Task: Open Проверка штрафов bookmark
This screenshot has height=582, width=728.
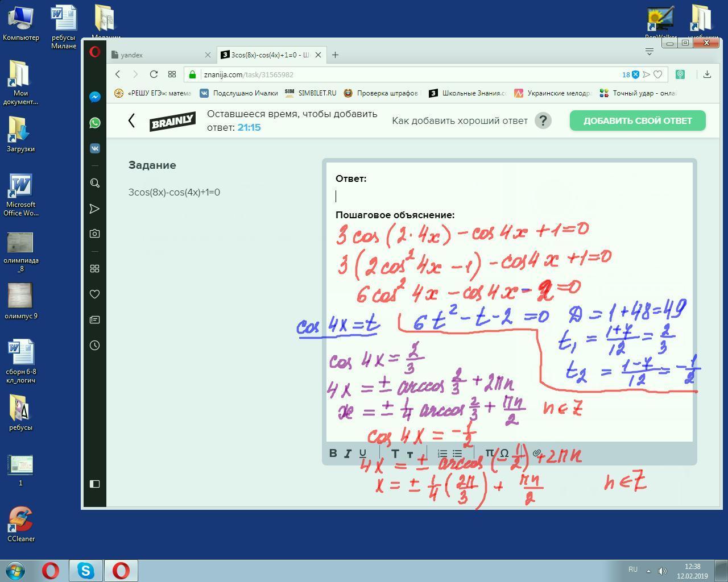Action: pos(380,93)
